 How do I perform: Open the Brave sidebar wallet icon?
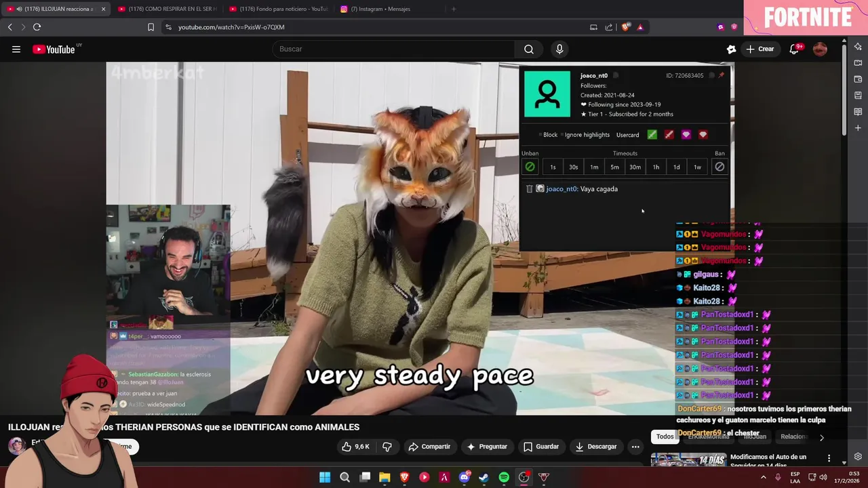pos(858,79)
